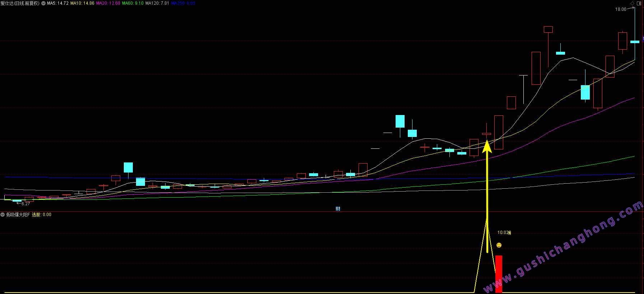Expand the 低吸爆大阳F indicator dropdown
644x294 pixels.
point(3,215)
